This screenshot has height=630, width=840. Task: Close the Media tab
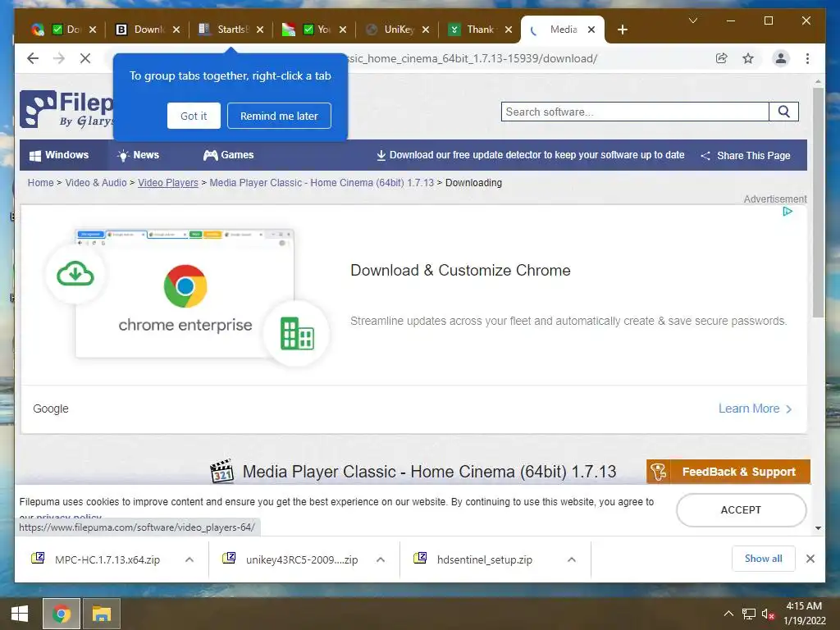point(591,30)
